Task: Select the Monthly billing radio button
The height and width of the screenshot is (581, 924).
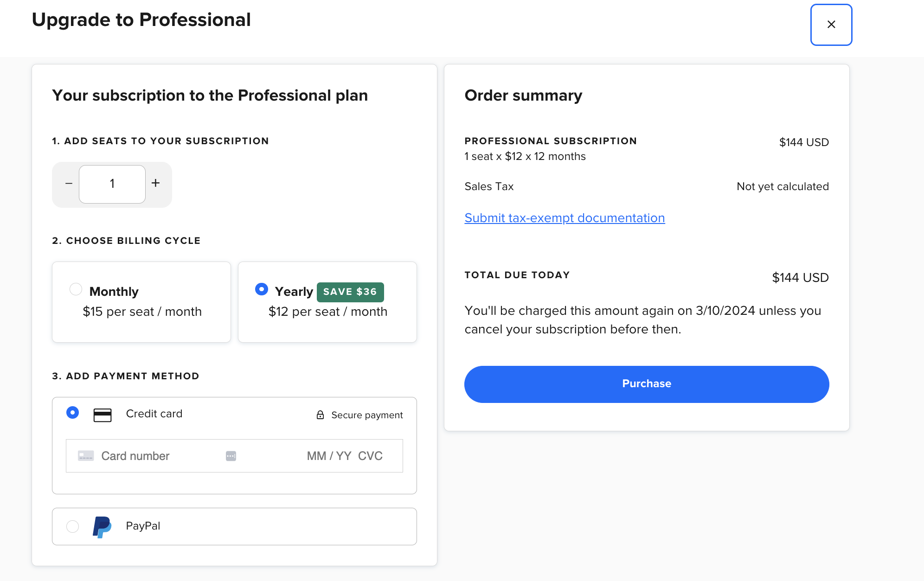Action: click(x=76, y=290)
